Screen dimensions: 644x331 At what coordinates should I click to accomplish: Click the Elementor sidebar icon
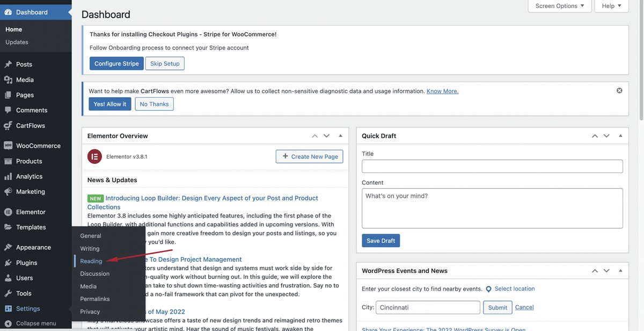[8, 212]
